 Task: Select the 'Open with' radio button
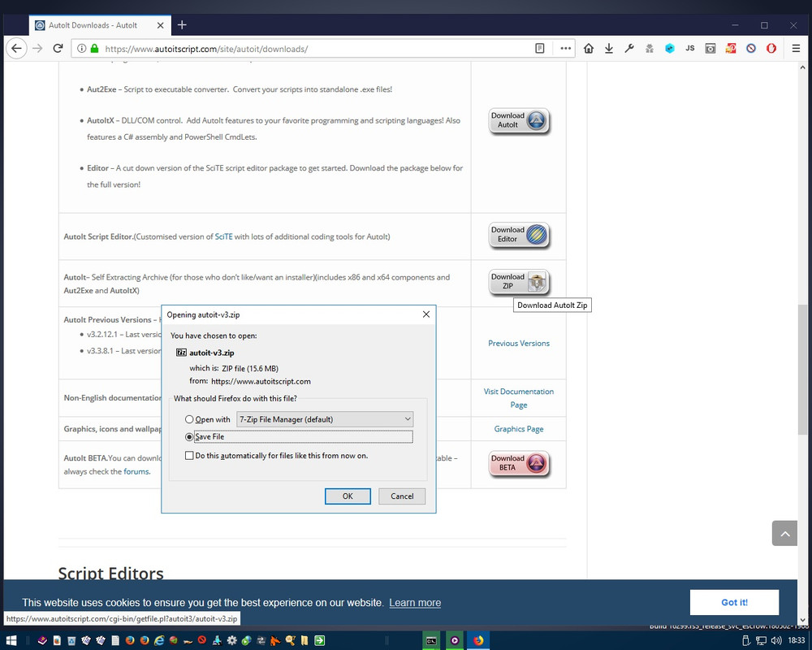click(x=189, y=419)
